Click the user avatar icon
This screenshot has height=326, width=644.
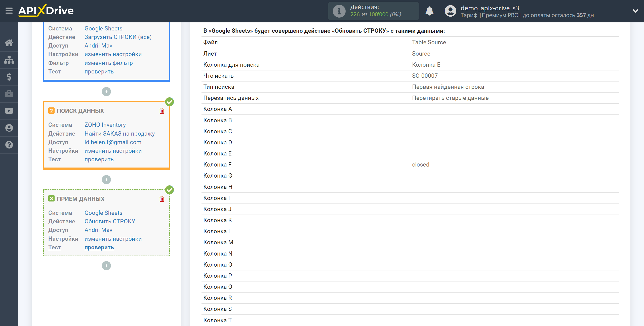coord(450,11)
